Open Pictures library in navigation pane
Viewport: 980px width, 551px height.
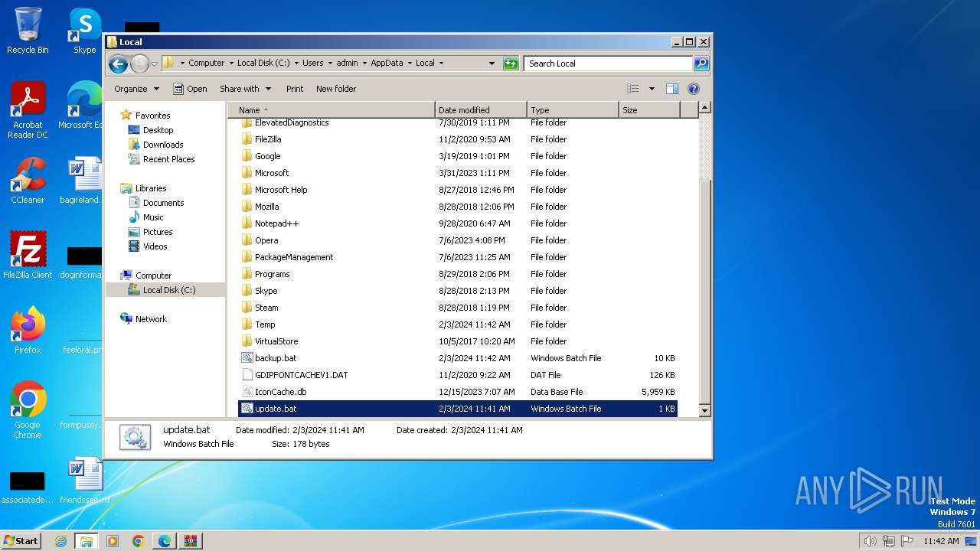pos(158,232)
